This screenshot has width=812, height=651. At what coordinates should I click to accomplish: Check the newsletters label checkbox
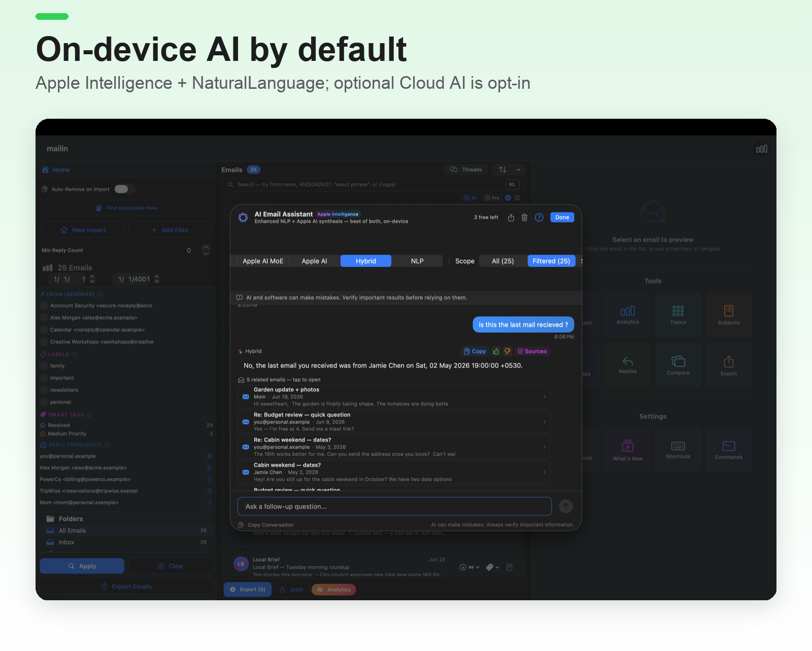tap(44, 390)
